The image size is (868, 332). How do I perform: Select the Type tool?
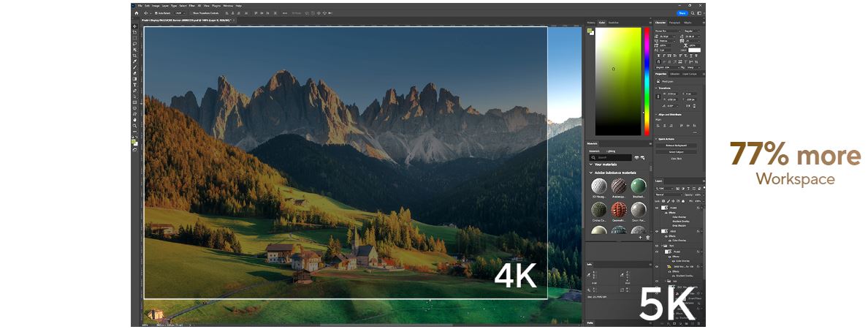[x=135, y=85]
